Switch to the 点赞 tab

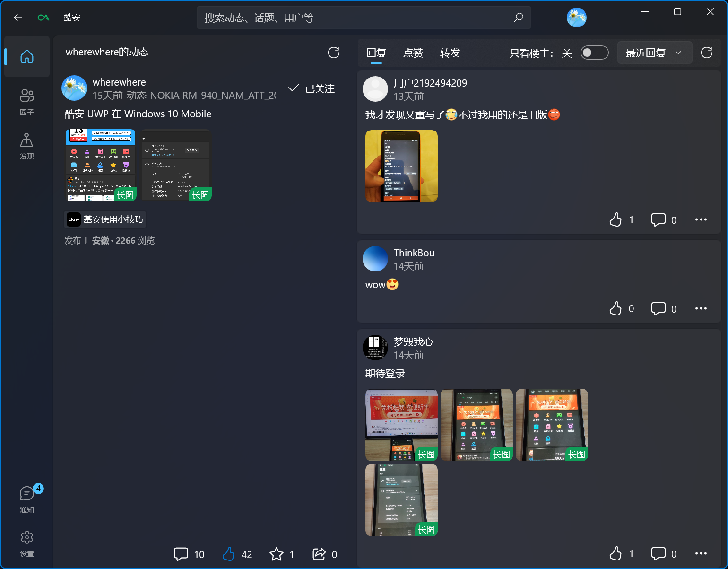point(413,53)
